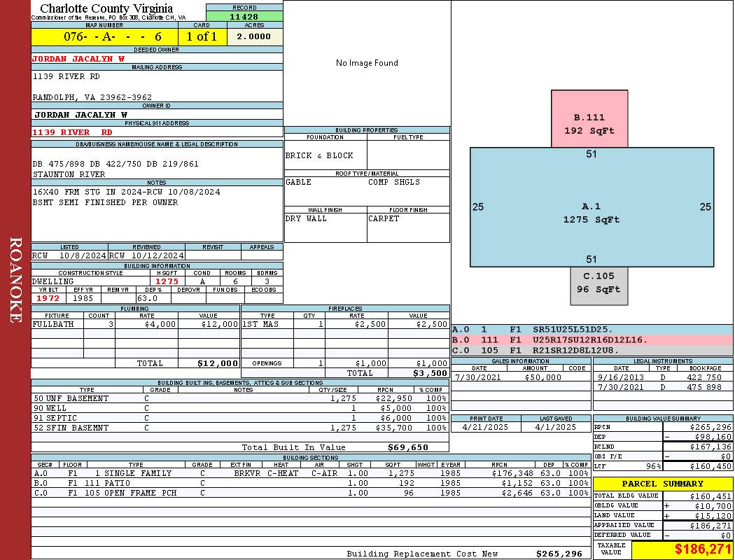Select the yellow map number 076-A-6 field
This screenshot has height=560, width=735.
click(104, 36)
